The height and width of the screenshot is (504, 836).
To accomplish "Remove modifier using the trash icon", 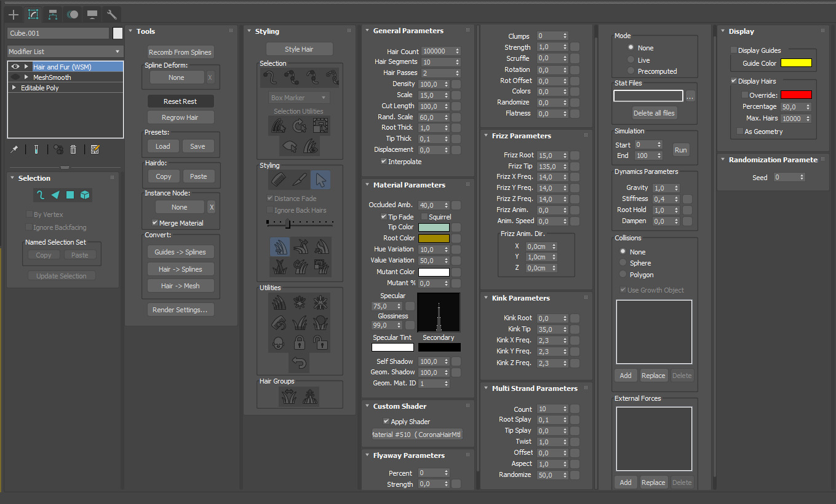I will 73,149.
